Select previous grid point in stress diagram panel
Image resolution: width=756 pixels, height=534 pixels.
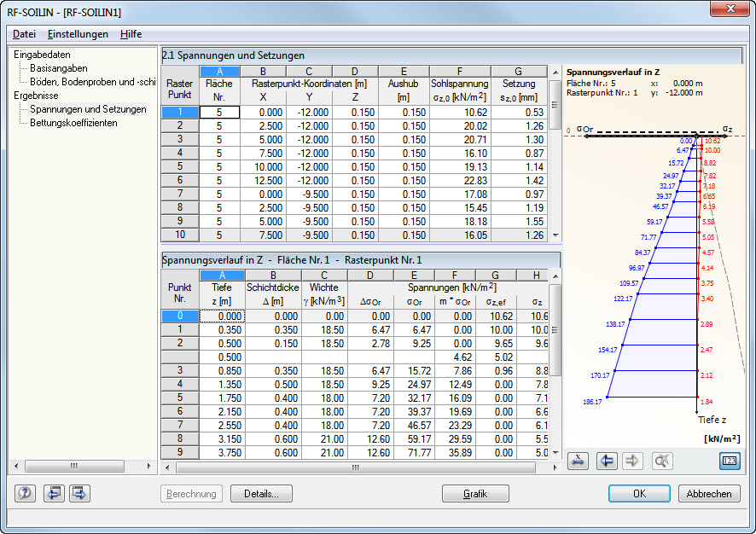tap(607, 461)
